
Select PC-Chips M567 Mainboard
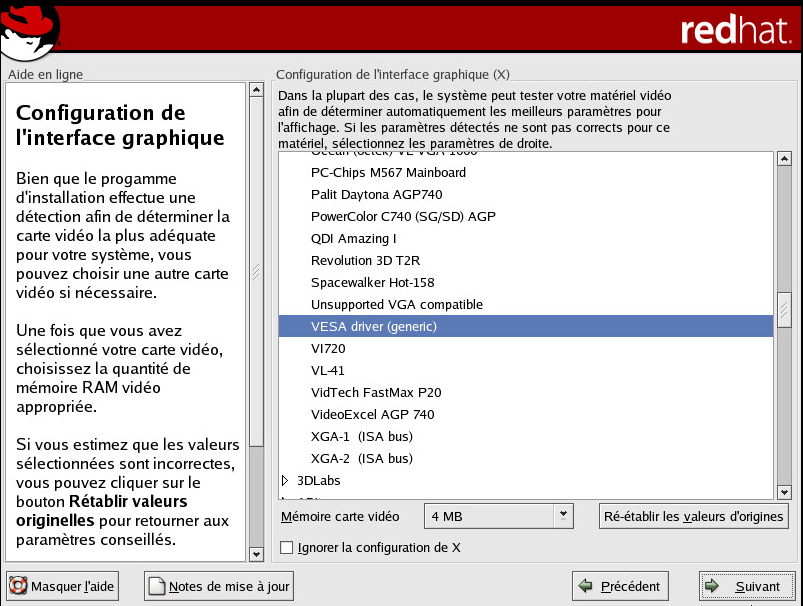[526, 172]
